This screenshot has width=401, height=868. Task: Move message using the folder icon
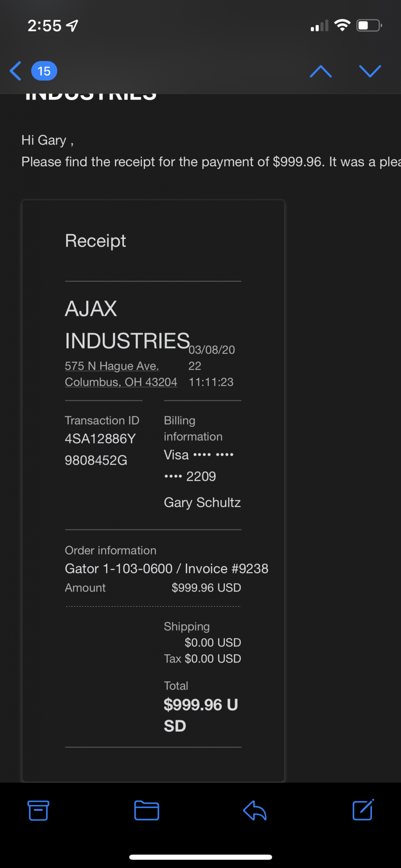pyautogui.click(x=147, y=810)
